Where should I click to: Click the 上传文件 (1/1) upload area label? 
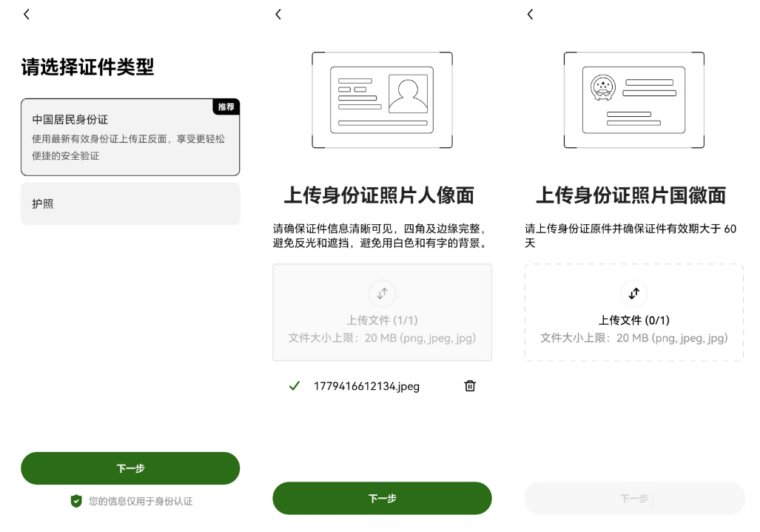pos(382,320)
